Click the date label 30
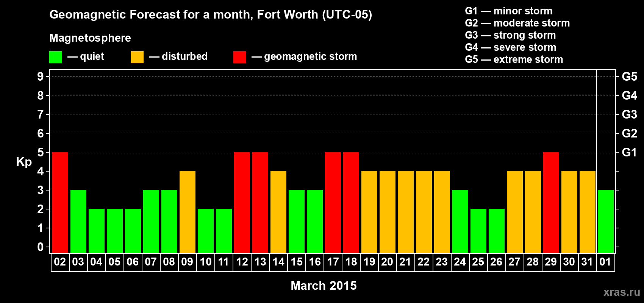The image size is (644, 303). pyautogui.click(x=569, y=262)
